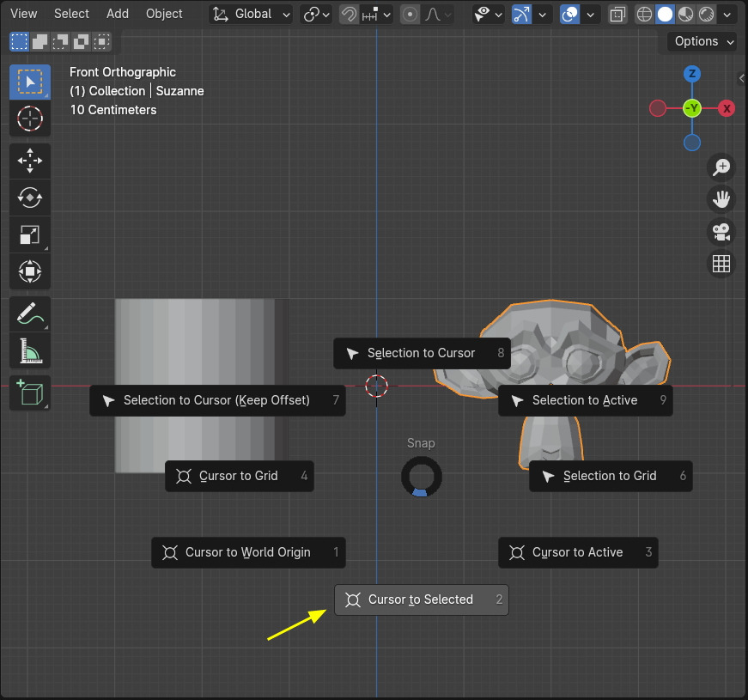Viewport: 748px width, 700px height.
Task: Switch to material preview shading
Action: (685, 15)
